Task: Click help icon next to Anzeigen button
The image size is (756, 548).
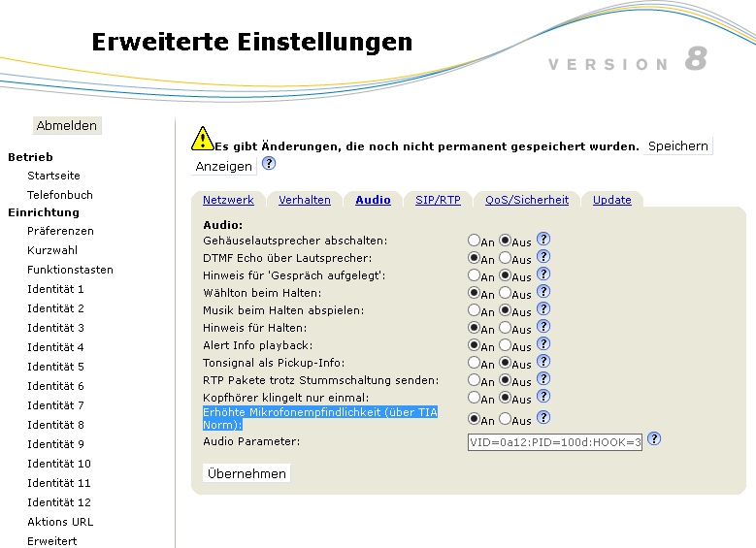Action: point(269,164)
